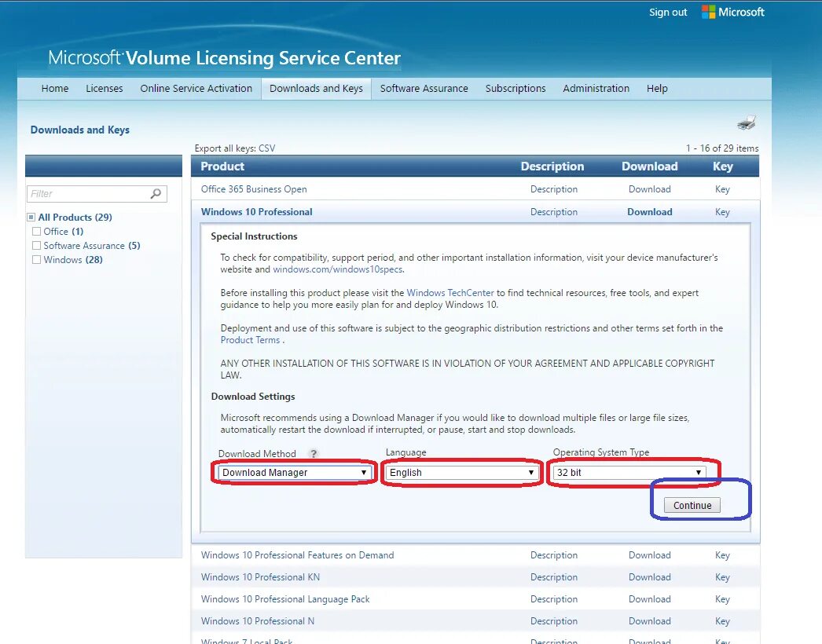Check the Windows product filter checkbox
The image size is (822, 644).
(36, 259)
